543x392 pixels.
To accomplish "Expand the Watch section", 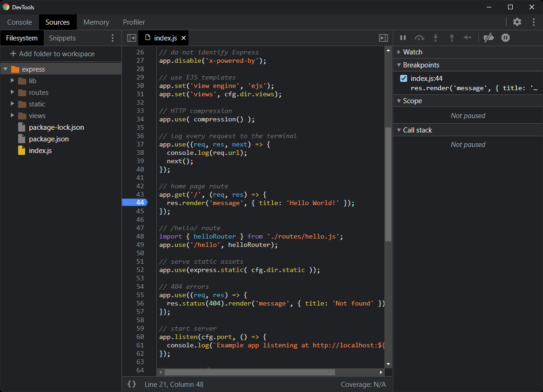I will 399,52.
